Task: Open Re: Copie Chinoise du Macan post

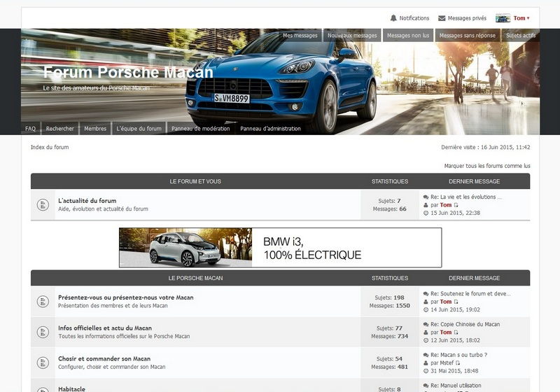Action: pyautogui.click(x=465, y=324)
